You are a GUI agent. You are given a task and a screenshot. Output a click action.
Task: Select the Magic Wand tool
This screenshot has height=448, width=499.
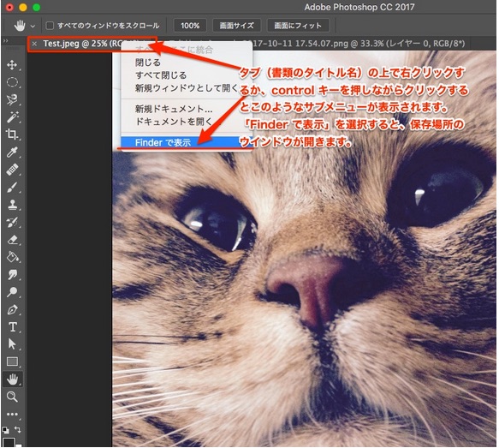click(x=12, y=117)
